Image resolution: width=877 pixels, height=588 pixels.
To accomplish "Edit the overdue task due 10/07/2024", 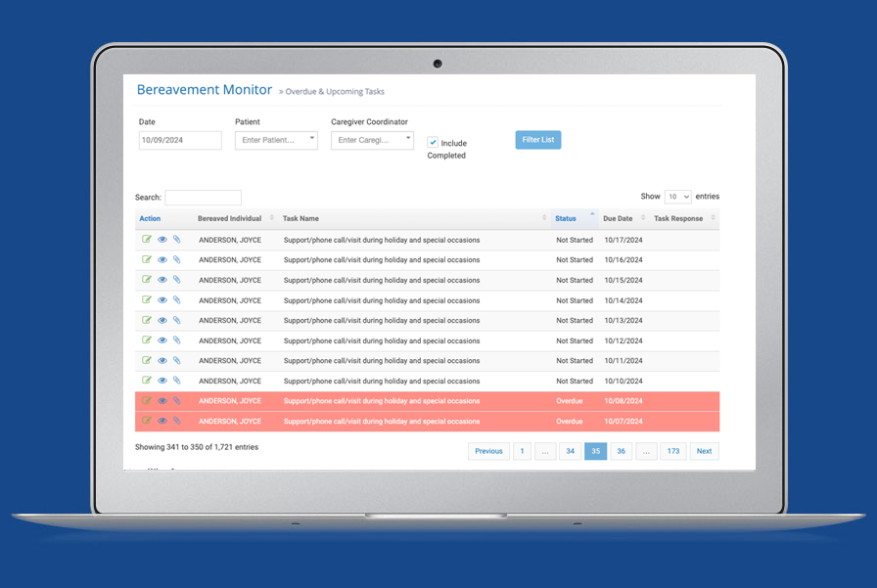I will point(147,421).
